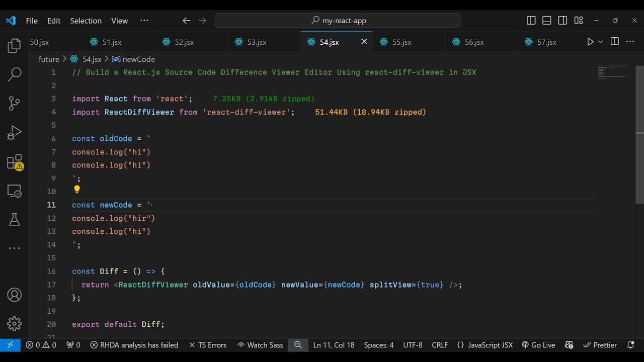Click RHDA analysis has failed status
The width and height of the screenshot is (644, 362).
point(134,345)
